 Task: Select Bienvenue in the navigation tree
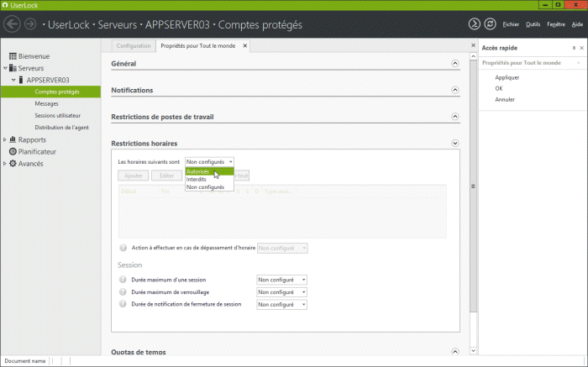tap(34, 56)
